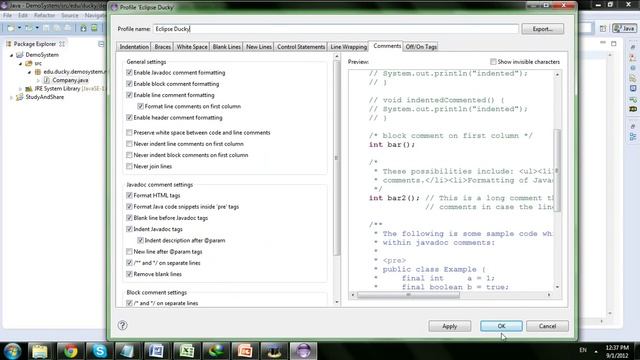
Task: Click the toolbar icon left of Run
Action: click(83, 28)
